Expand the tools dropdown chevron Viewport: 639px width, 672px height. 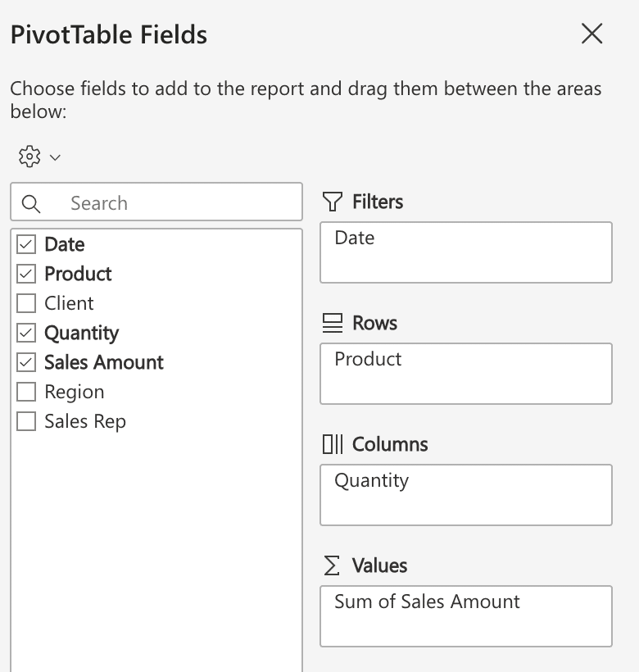[55, 157]
